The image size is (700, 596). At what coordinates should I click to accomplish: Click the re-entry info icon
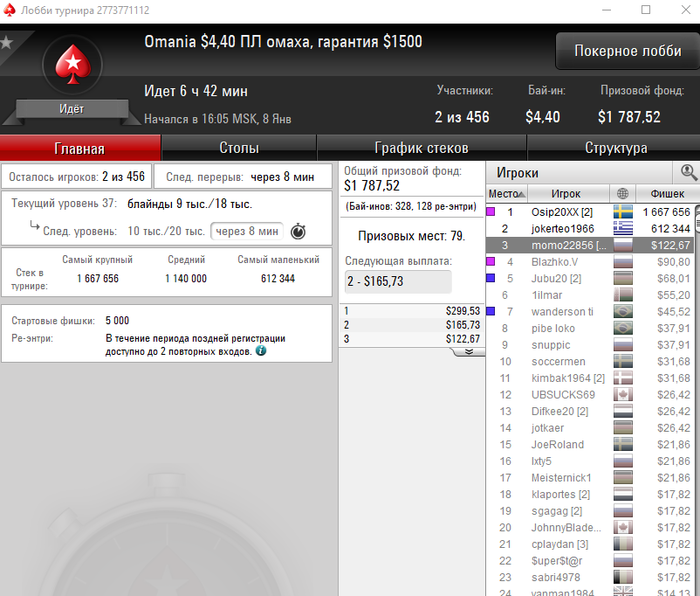coord(261,351)
